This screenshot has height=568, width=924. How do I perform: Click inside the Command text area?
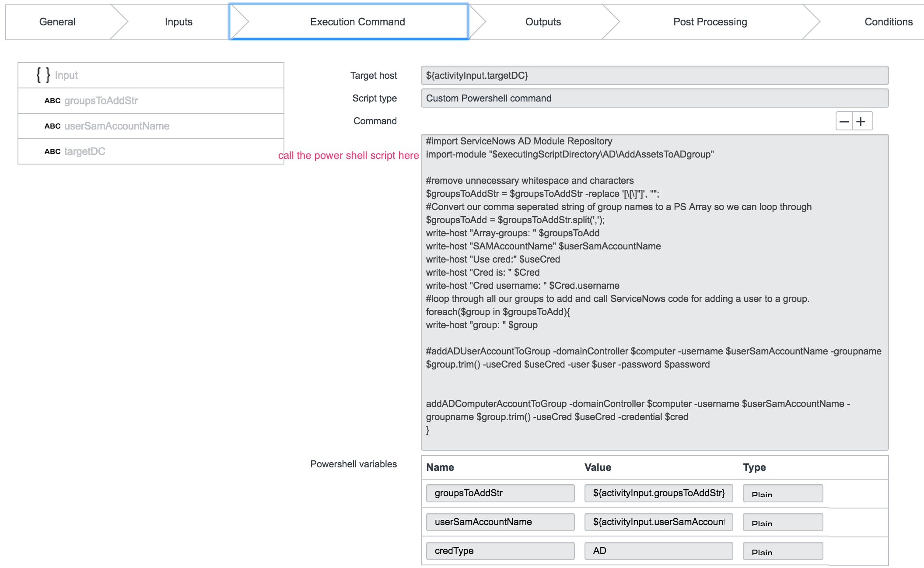pyautogui.click(x=654, y=292)
